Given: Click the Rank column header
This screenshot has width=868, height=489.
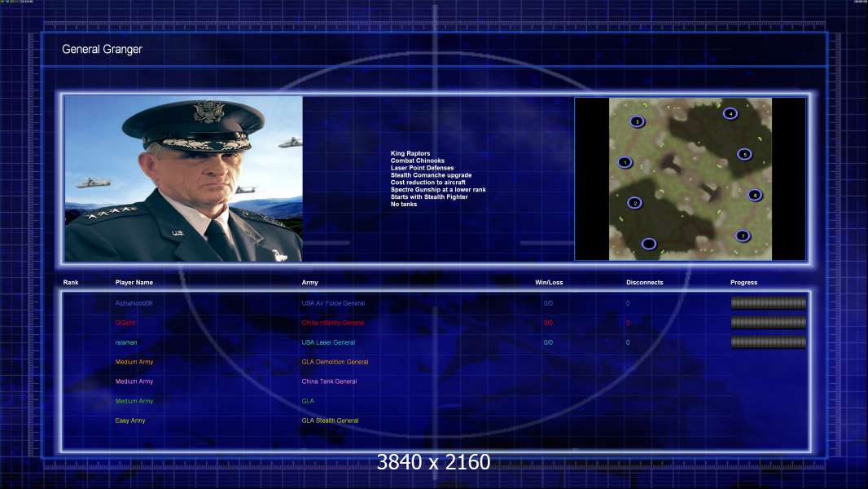Looking at the screenshot, I should click(71, 283).
